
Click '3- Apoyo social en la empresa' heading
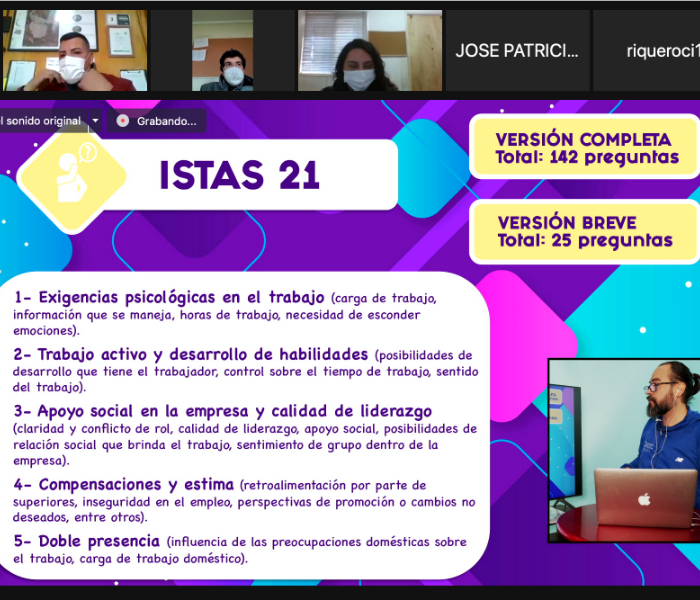[222, 411]
